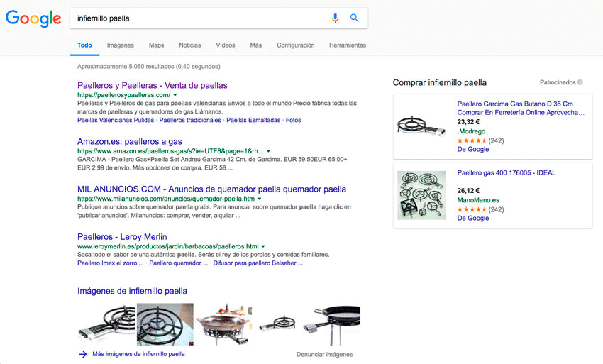Screen dimensions: 603x364
Task: Open Paellas Valencianas Pulidas sitelink
Action: (116, 120)
